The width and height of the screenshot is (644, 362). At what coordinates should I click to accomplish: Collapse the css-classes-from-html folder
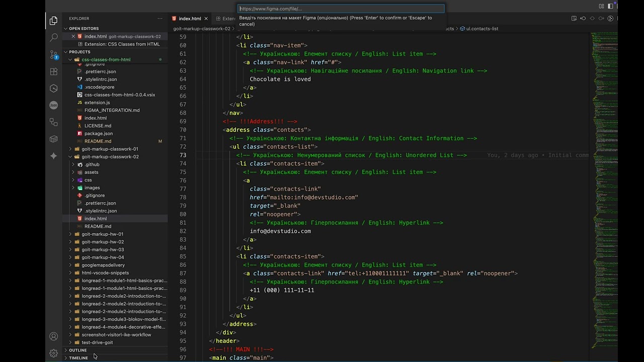(106, 59)
